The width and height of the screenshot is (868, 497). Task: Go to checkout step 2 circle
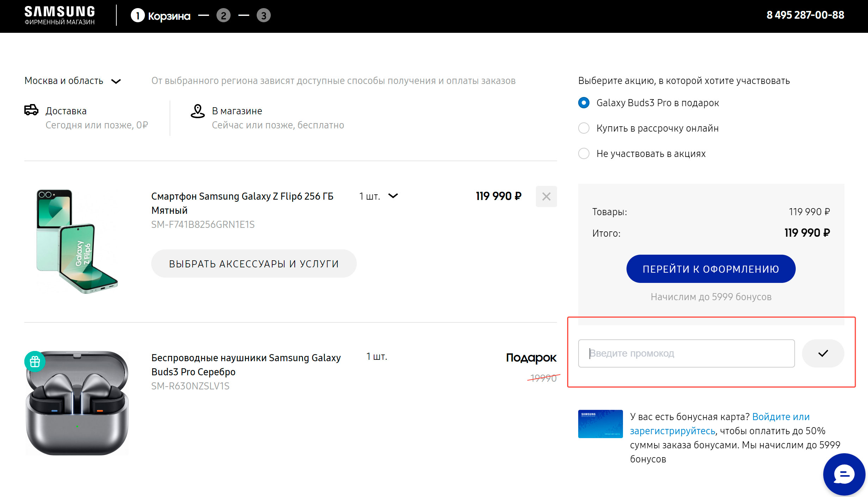tap(224, 16)
